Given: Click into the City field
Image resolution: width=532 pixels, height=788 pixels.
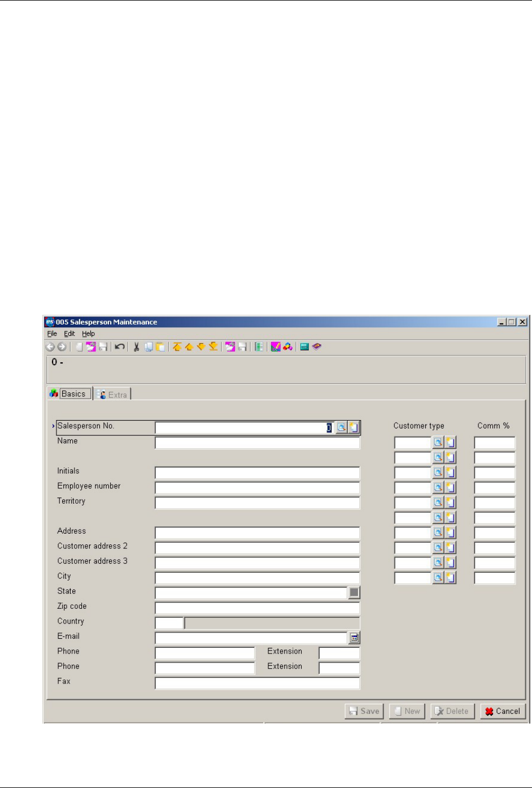Looking at the screenshot, I should (258, 578).
